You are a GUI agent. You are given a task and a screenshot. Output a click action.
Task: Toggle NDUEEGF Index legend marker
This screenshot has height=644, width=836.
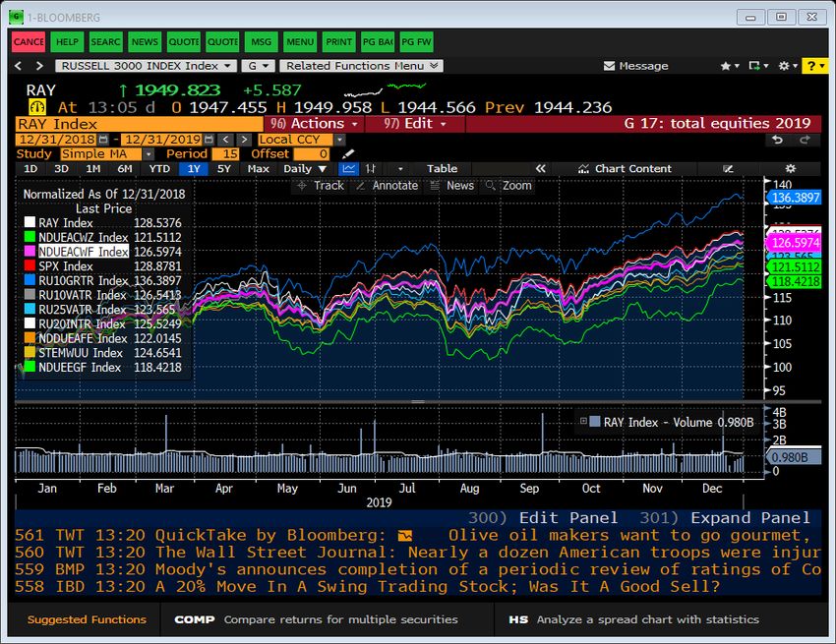tap(30, 367)
